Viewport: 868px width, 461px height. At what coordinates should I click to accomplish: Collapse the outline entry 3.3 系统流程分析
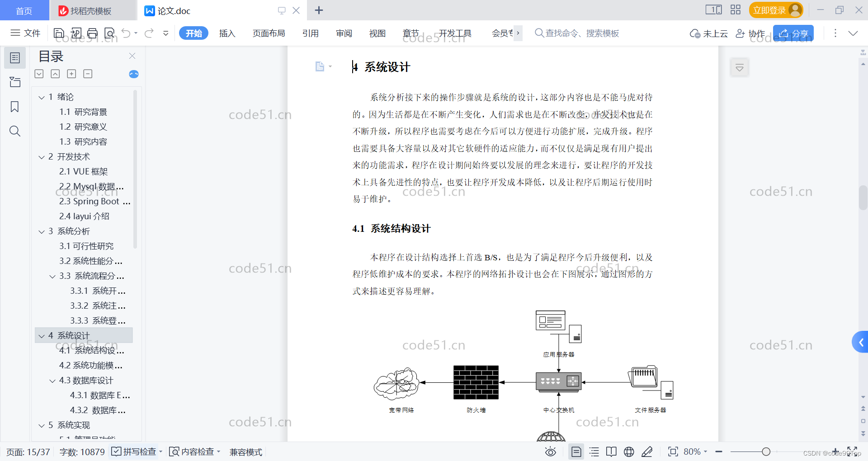[x=52, y=276]
